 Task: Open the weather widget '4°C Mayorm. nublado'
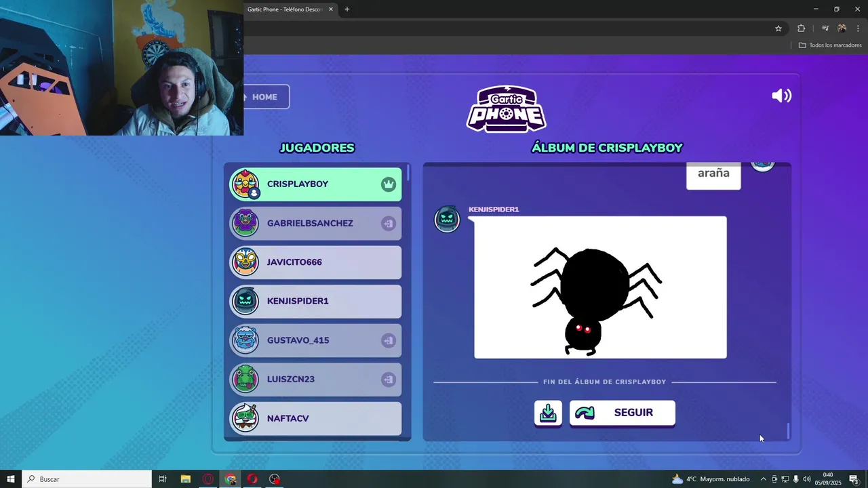(711, 479)
